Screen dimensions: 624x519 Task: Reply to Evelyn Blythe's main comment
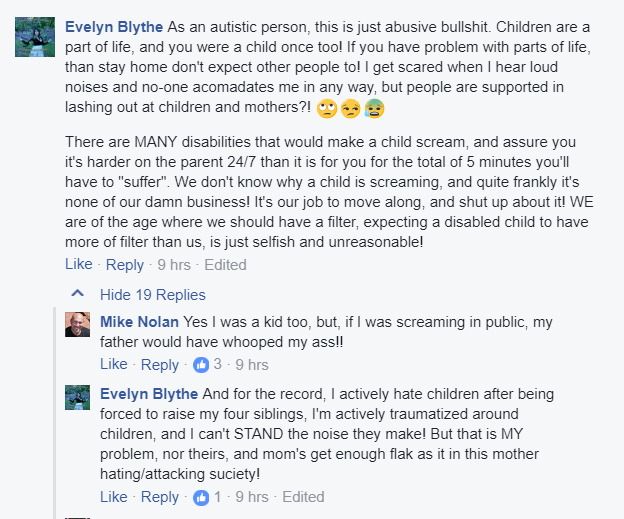pos(125,265)
